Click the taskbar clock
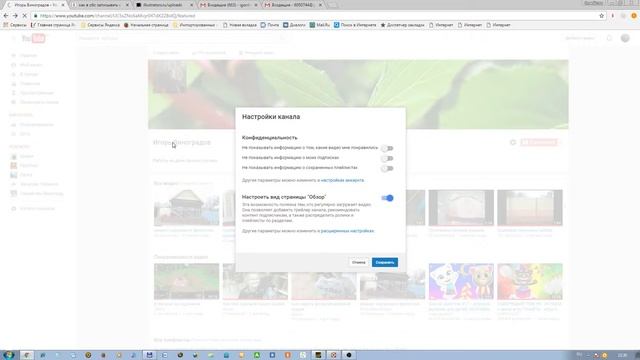Viewport: 640px width, 360px height. coord(622,355)
